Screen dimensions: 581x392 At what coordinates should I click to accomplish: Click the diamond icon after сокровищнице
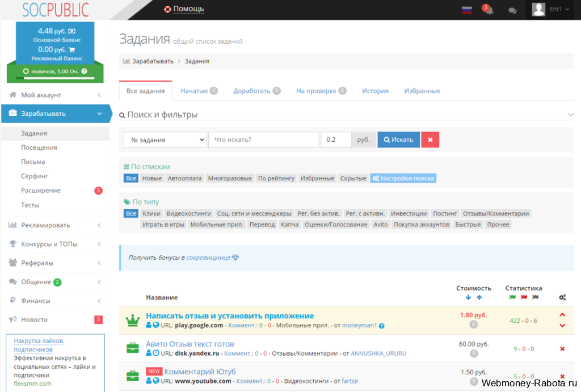[235, 258]
